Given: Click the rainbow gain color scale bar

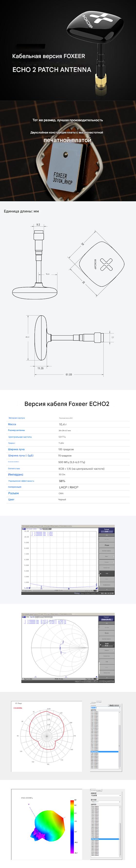Looking at the screenshot, I should tap(72, 826).
